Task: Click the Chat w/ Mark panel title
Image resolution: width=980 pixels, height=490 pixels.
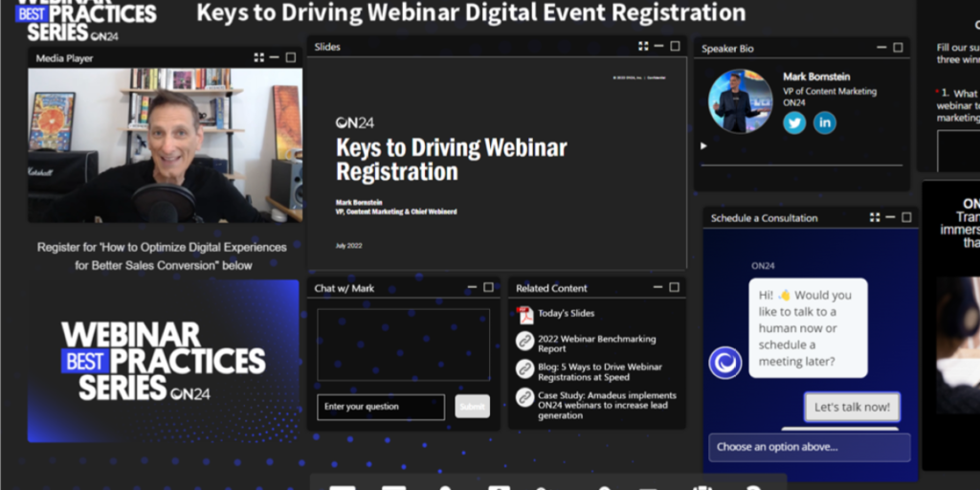Action: coord(345,288)
